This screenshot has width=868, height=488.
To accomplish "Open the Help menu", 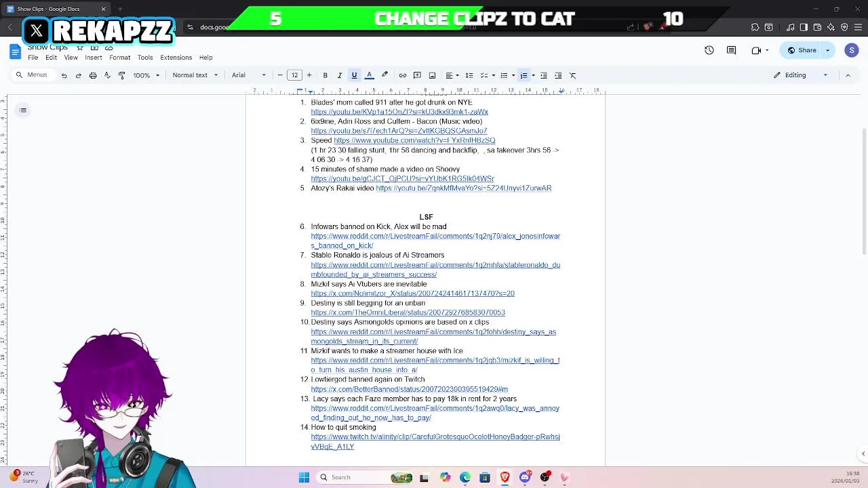I will [x=206, y=58].
